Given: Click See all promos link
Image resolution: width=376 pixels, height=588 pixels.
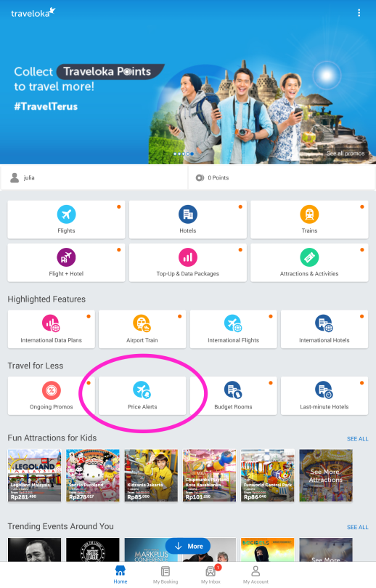Looking at the screenshot, I should 346,153.
